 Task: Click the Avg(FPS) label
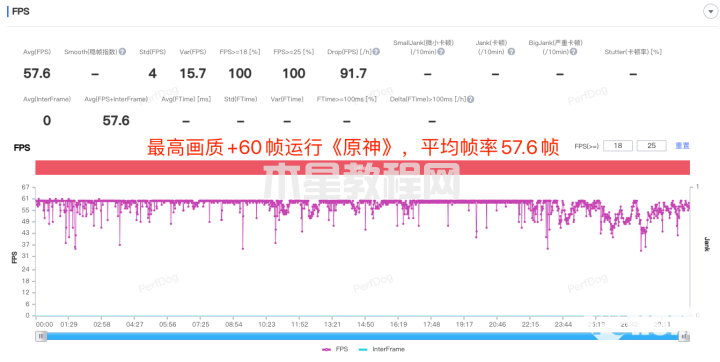click(x=37, y=52)
